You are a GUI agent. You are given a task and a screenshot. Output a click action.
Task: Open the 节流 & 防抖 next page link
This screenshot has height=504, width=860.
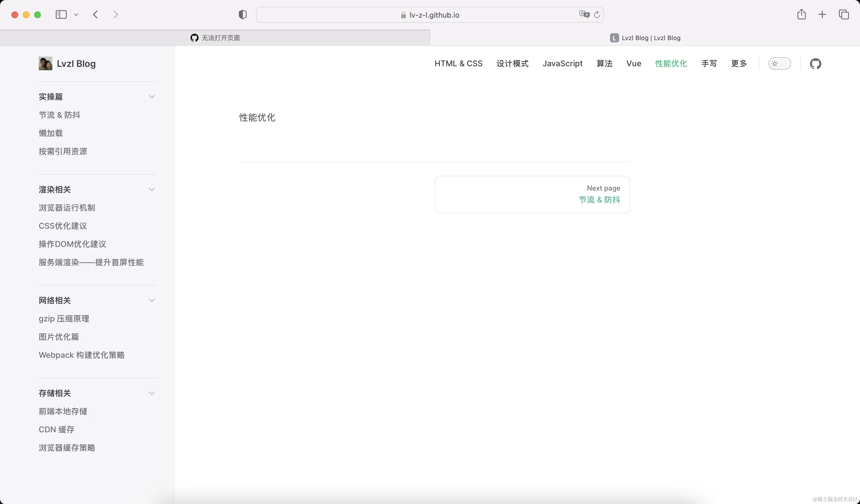[x=599, y=200]
